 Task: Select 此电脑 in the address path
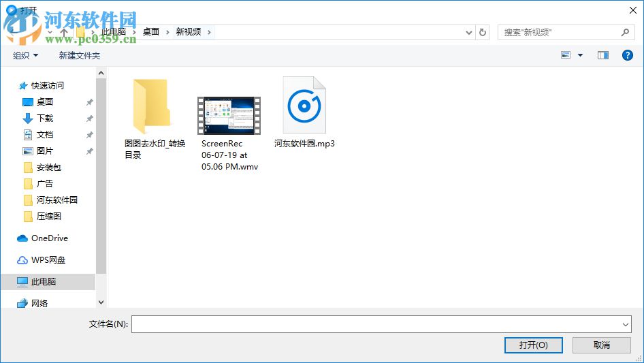pos(114,31)
